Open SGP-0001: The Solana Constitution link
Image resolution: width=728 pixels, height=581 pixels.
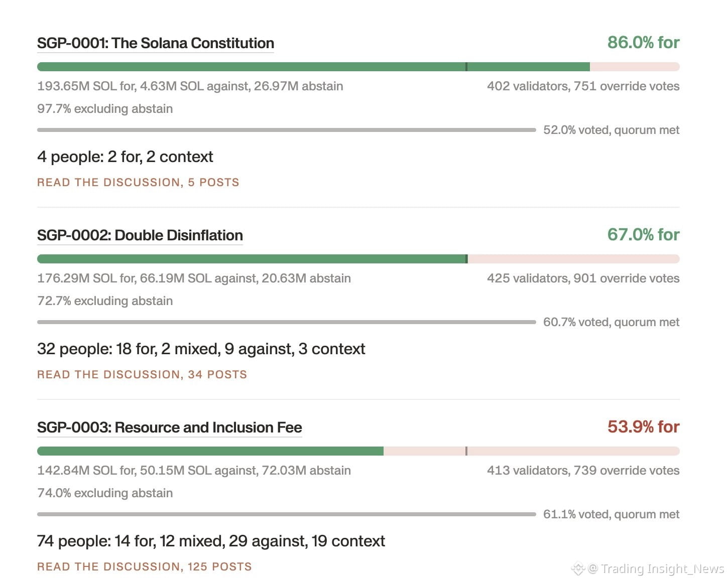(156, 43)
